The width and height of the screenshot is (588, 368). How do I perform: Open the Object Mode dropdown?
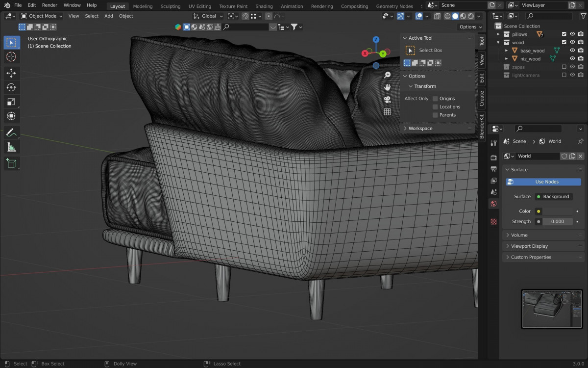42,16
